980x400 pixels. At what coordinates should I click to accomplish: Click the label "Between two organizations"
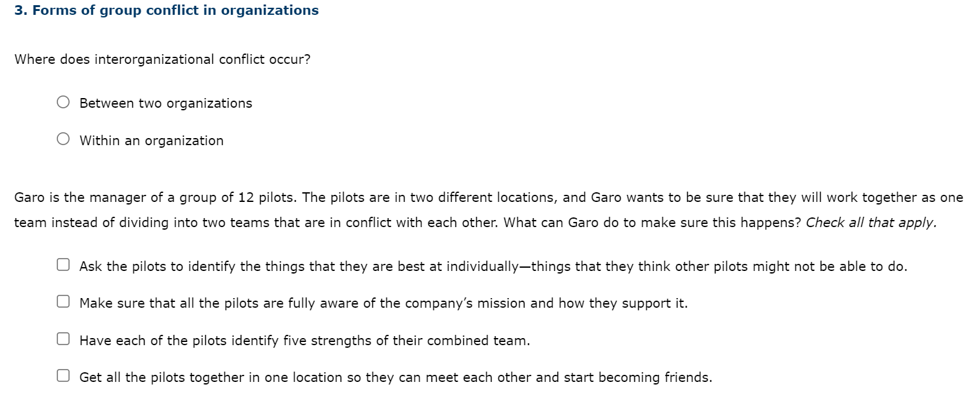click(165, 103)
